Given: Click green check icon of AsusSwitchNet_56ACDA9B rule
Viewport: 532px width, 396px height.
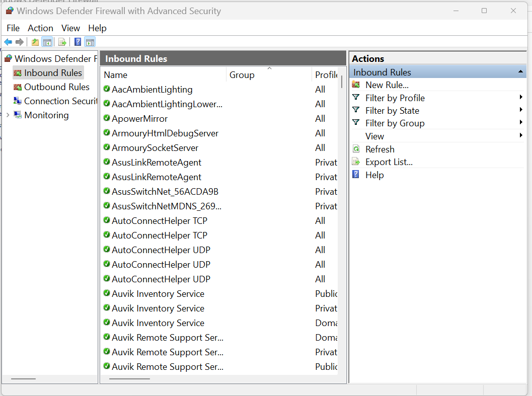Looking at the screenshot, I should pos(107,191).
